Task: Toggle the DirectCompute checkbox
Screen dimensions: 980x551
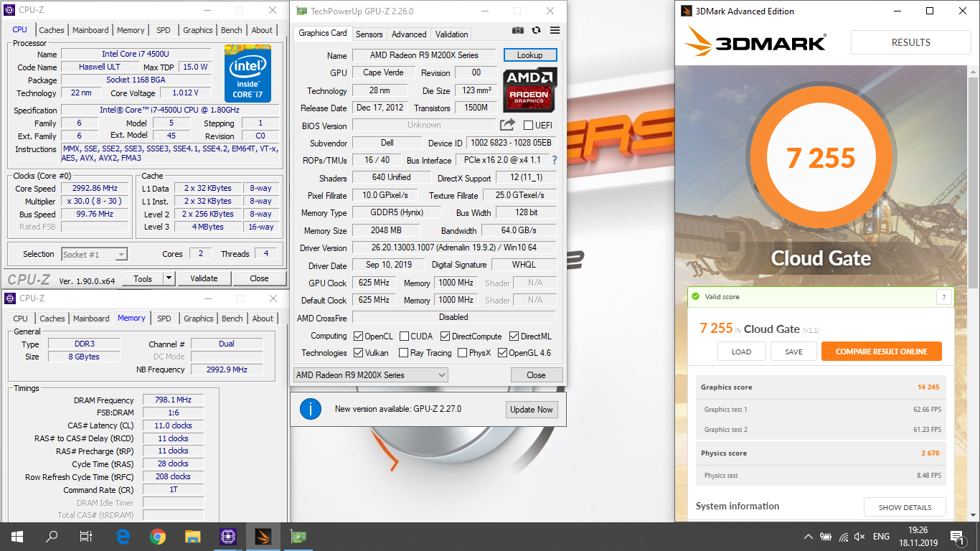Action: pos(446,336)
